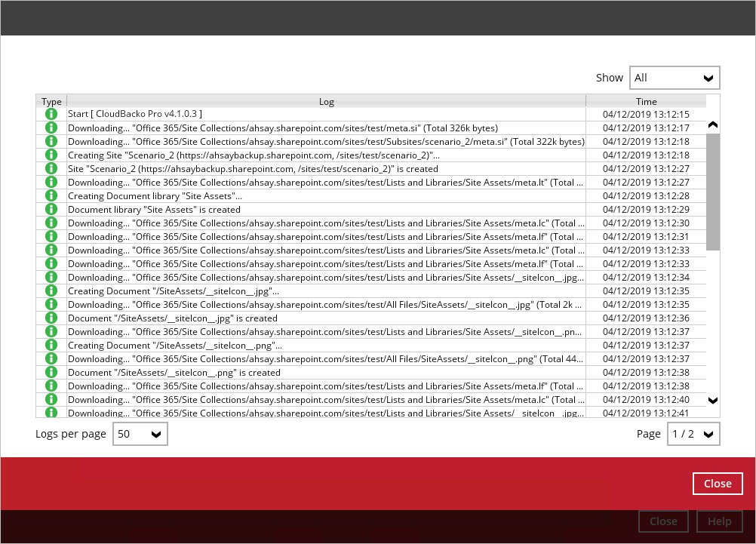Click info icon of 13:12:30 meta.lc row
Screen dimensions: 756x544
pyautogui.click(x=51, y=223)
